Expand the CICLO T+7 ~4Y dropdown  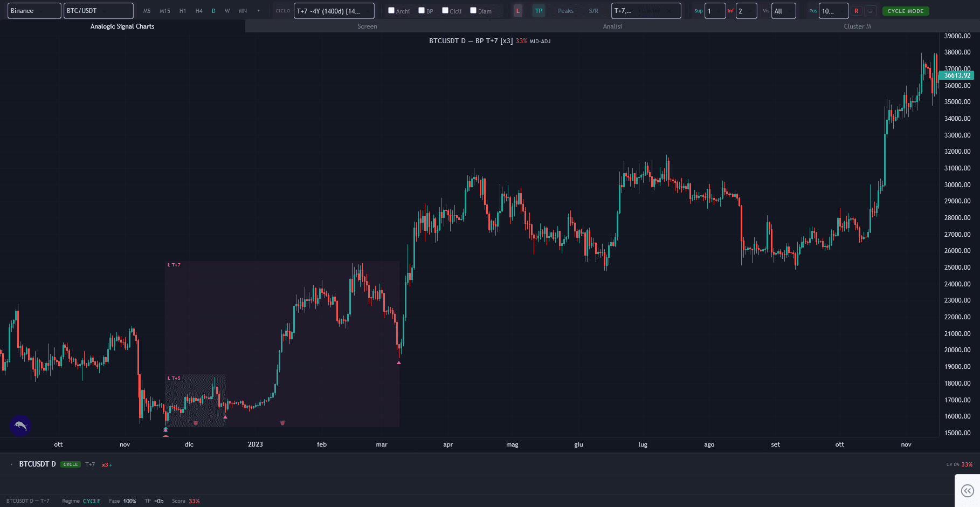[x=334, y=11]
